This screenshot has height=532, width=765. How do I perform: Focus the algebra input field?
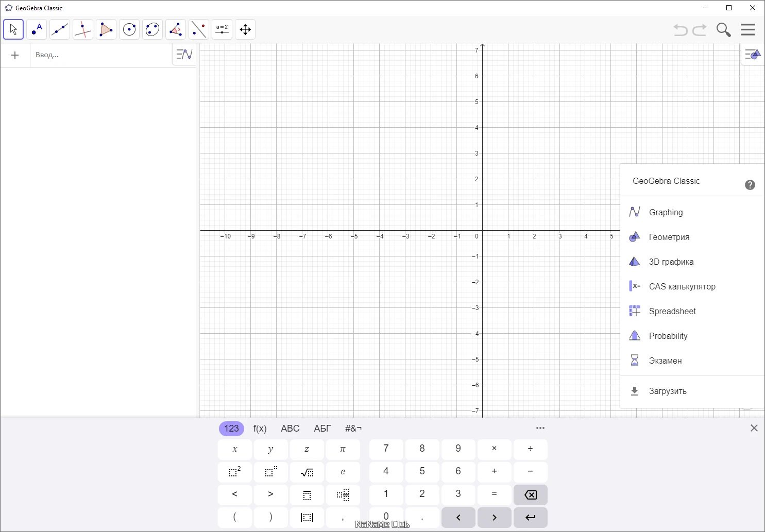point(101,55)
